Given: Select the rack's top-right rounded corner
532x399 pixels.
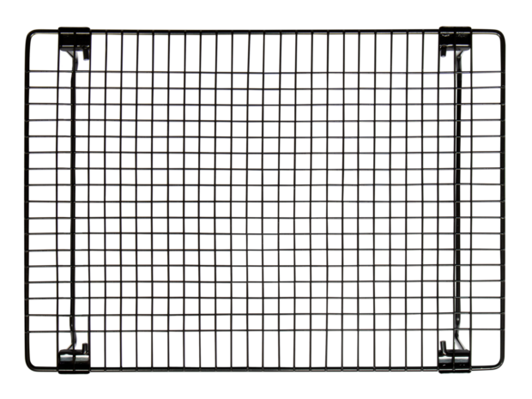Looking at the screenshot, I should point(504,34).
